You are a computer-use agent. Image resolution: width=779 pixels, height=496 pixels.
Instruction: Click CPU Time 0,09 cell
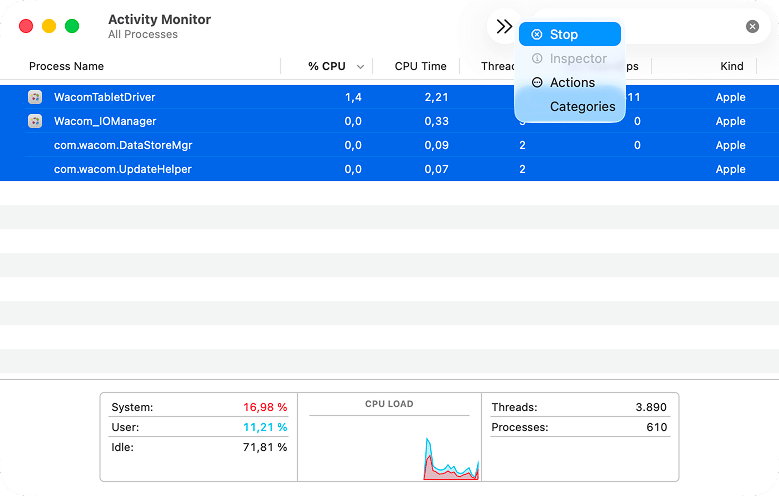click(436, 145)
